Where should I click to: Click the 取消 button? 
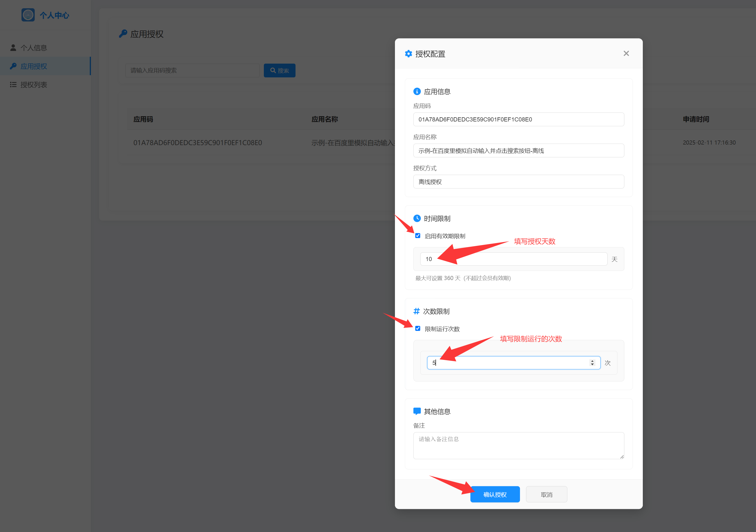pos(546,494)
